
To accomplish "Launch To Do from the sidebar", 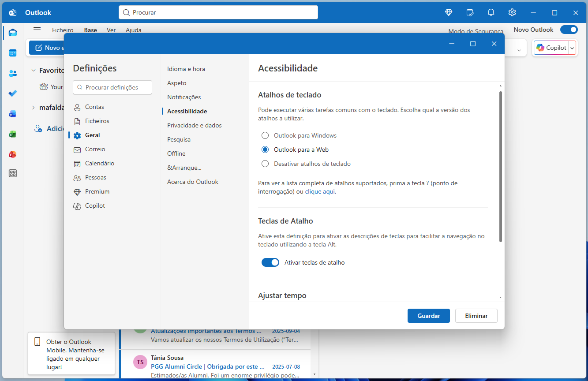I will point(12,93).
